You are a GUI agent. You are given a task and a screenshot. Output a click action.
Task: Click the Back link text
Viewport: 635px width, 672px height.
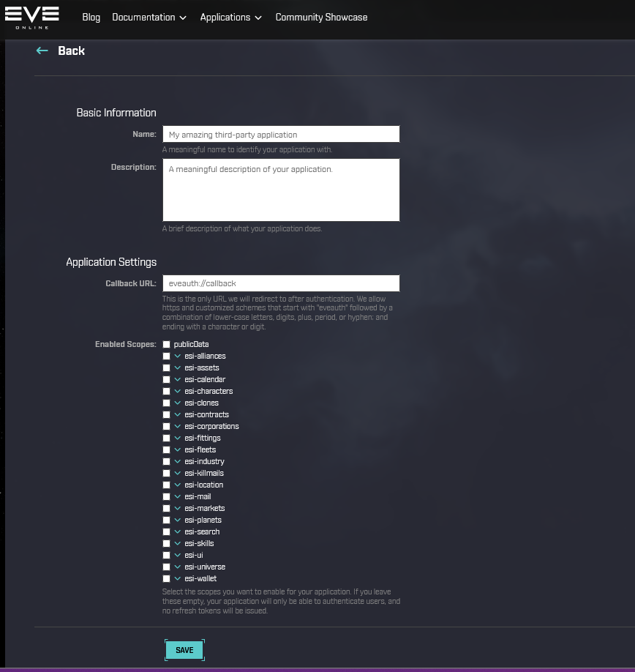tap(72, 51)
